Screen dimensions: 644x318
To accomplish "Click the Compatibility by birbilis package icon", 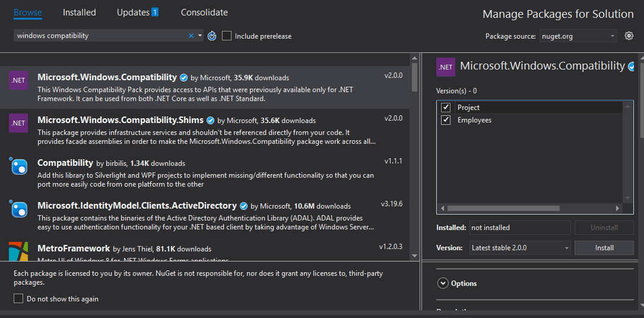I will (18, 166).
